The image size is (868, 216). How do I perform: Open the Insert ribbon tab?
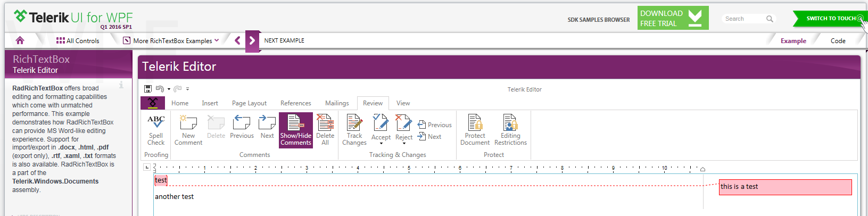pyautogui.click(x=210, y=103)
